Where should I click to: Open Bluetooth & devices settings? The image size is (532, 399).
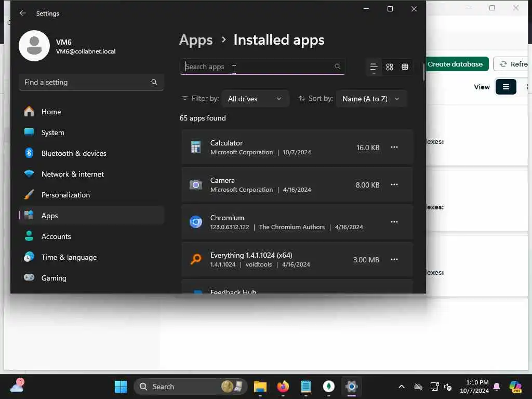[x=91, y=153]
